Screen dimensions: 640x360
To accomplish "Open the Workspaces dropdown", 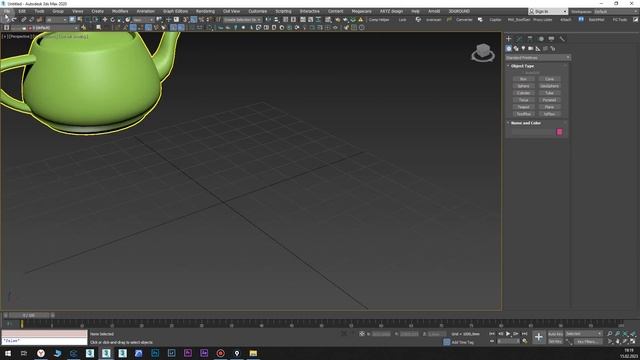I will click(616, 11).
